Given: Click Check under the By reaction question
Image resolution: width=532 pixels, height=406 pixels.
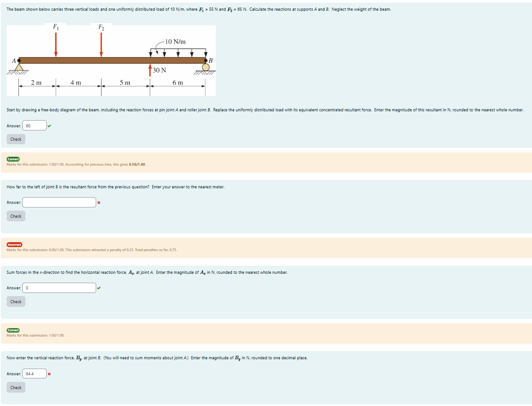Looking at the screenshot, I should click(16, 387).
